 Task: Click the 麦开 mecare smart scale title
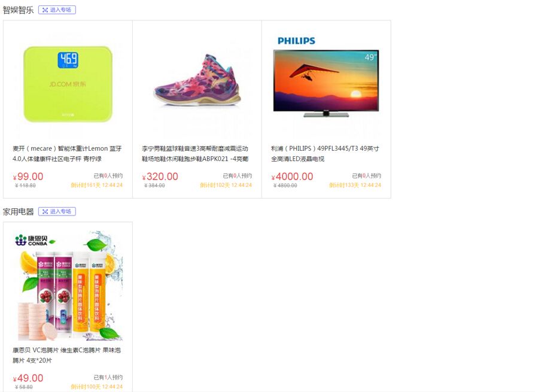pos(67,154)
